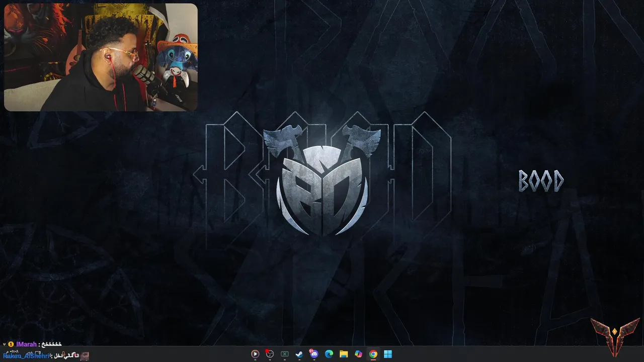
Task: Open the green X app taskbar icon
Action: 284,354
